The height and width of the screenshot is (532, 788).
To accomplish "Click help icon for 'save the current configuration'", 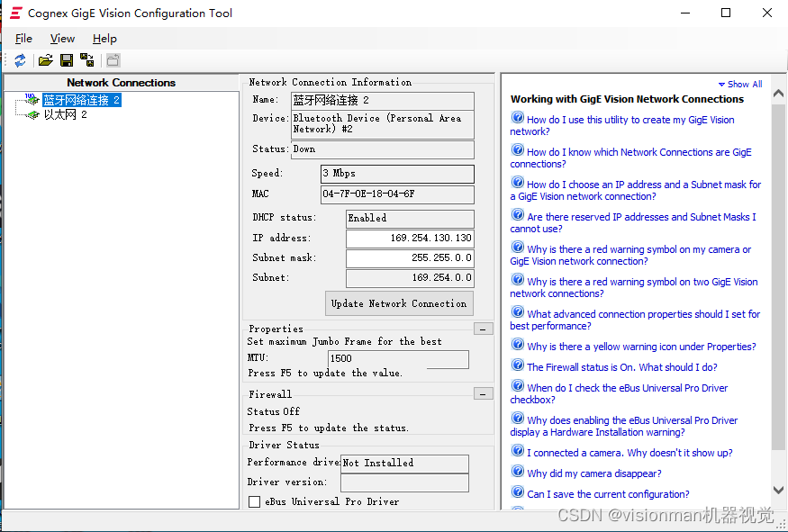I will click(x=518, y=491).
